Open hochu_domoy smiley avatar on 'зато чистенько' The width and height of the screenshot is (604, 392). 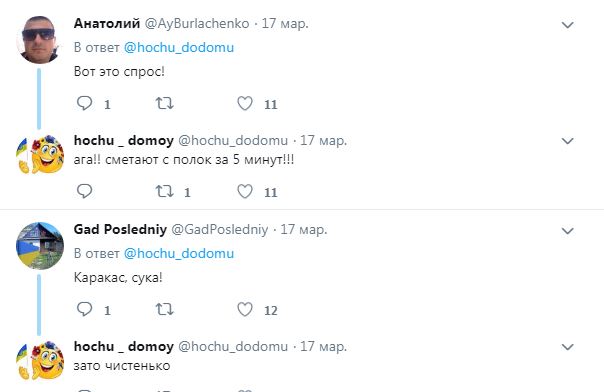pos(40,360)
